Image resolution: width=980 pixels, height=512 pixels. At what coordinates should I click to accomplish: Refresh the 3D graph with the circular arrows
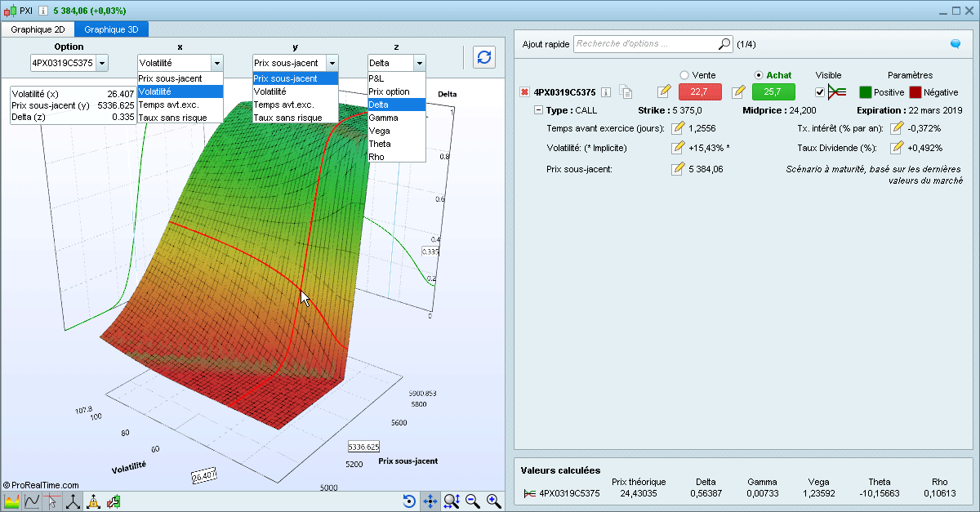pos(483,57)
